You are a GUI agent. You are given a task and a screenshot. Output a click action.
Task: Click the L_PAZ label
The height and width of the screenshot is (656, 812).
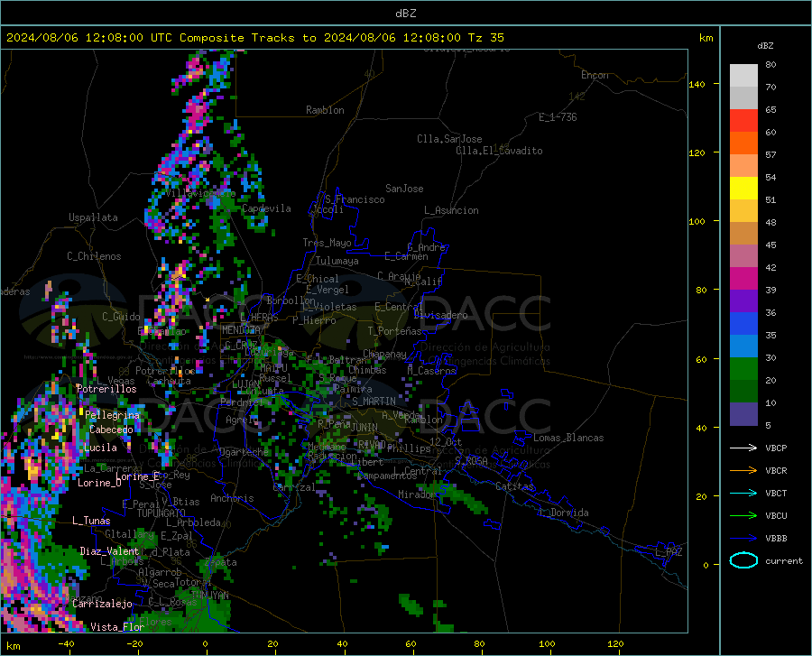pyautogui.click(x=669, y=552)
